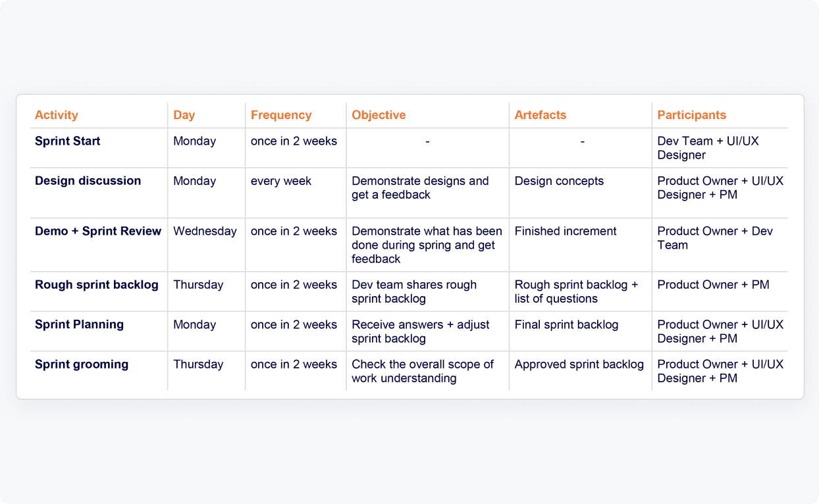Click the 'Product Owner + Dev Team' participants cell
819x504 pixels.
tap(715, 238)
